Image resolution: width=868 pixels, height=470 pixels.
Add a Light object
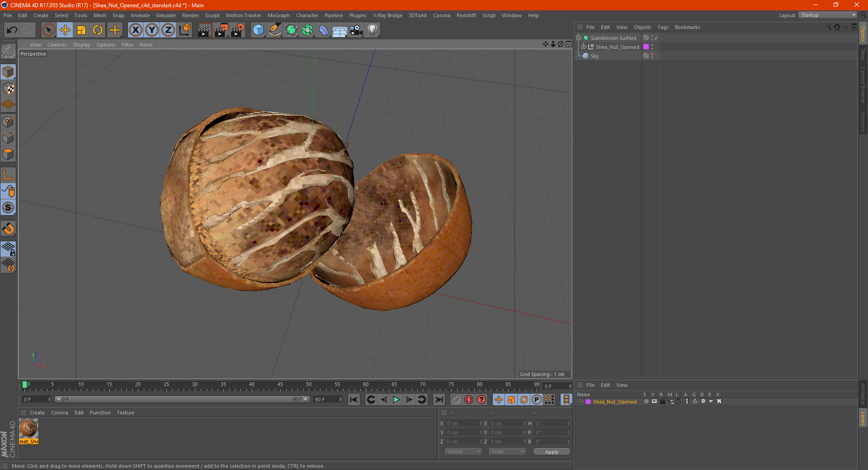click(373, 30)
